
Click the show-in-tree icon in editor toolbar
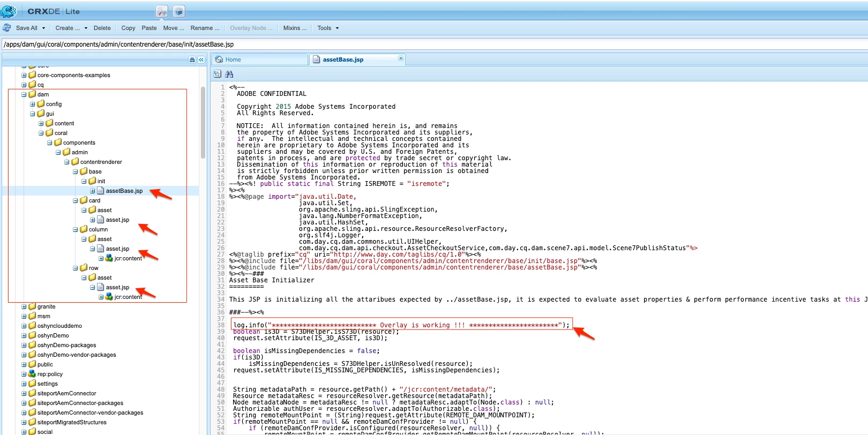[218, 74]
